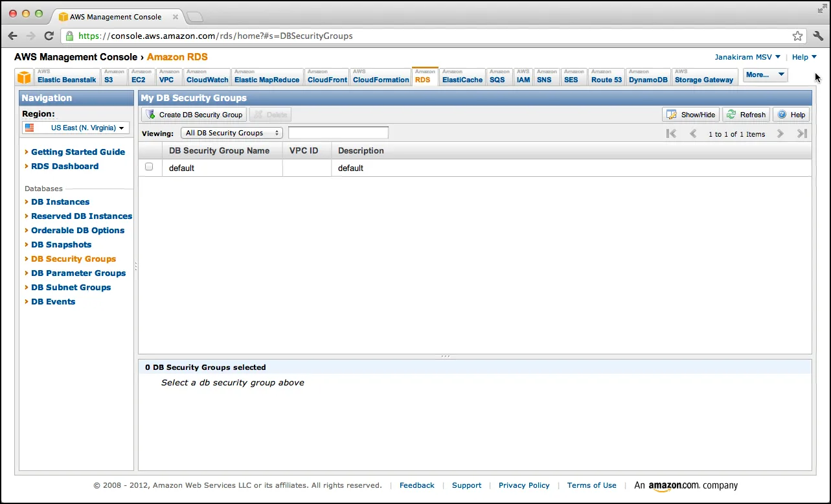Switch to the Elastic MapReduce tab

[x=267, y=76]
